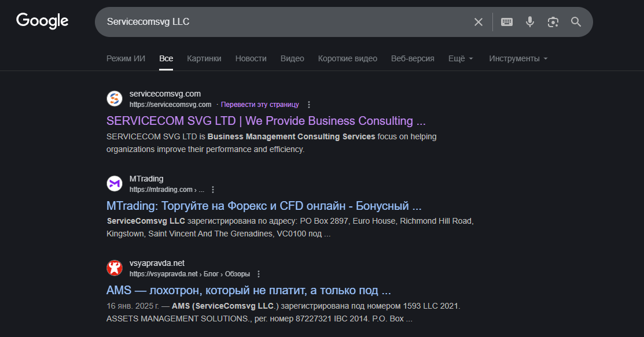Clear the search query with X icon

479,22
